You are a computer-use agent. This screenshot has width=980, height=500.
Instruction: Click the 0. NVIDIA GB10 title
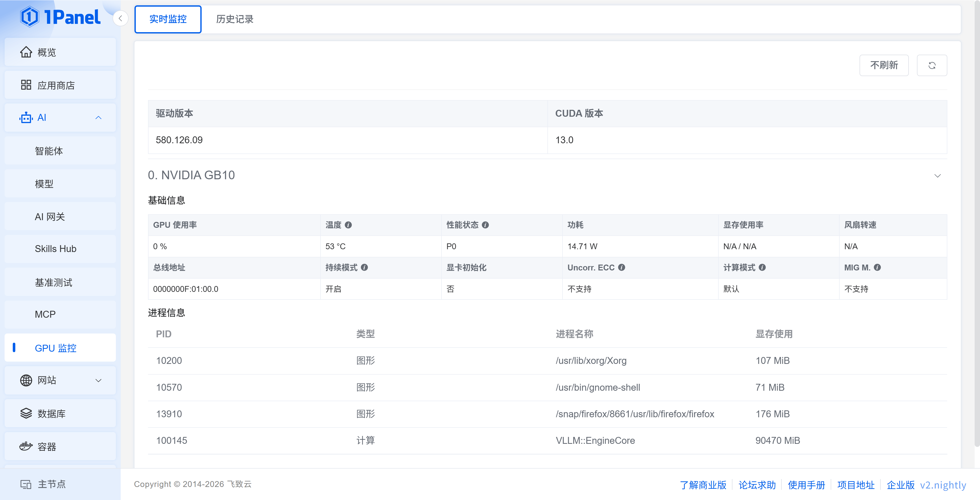pyautogui.click(x=191, y=175)
